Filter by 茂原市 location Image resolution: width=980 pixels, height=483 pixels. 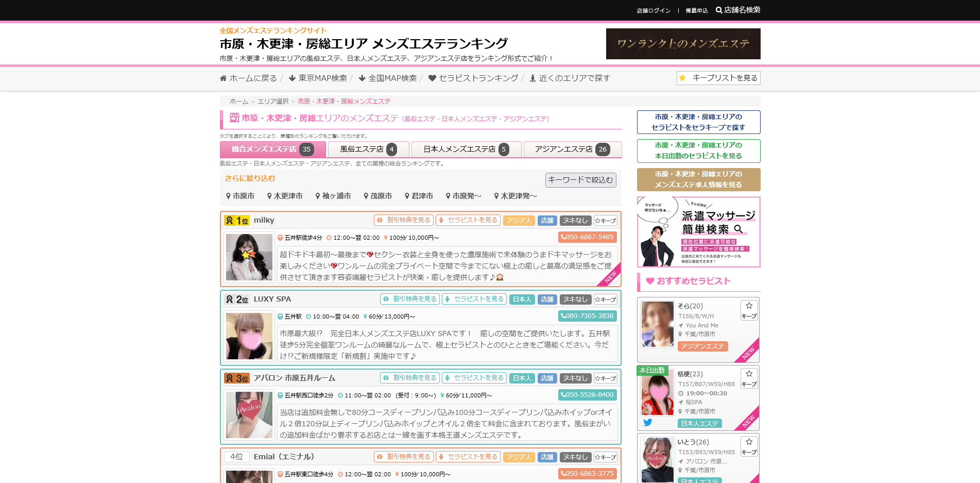[x=378, y=196]
